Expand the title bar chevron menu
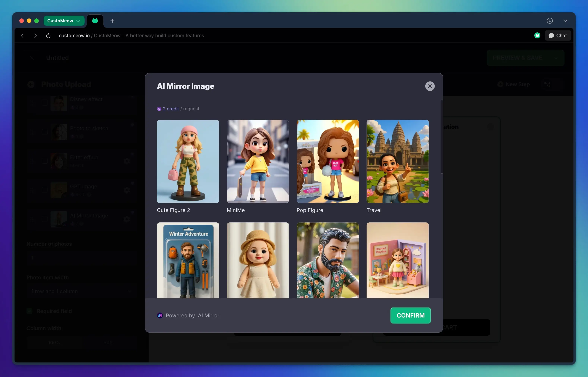Screen dimensions: 588x377 (x=565, y=21)
